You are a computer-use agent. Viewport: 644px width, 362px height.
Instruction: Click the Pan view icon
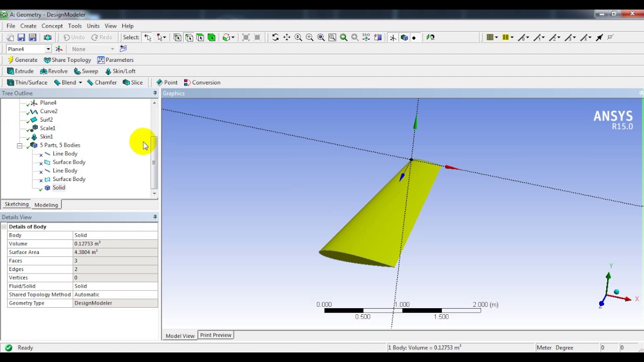coord(287,37)
